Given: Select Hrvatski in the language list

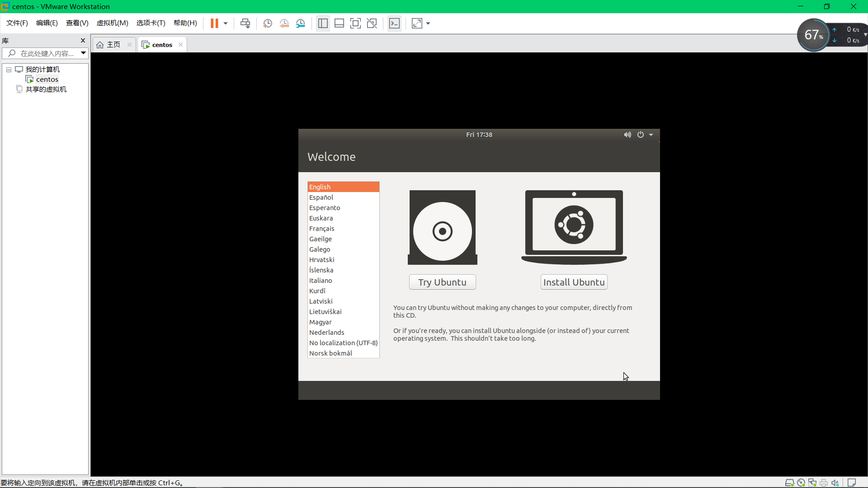Looking at the screenshot, I should 343,260.
